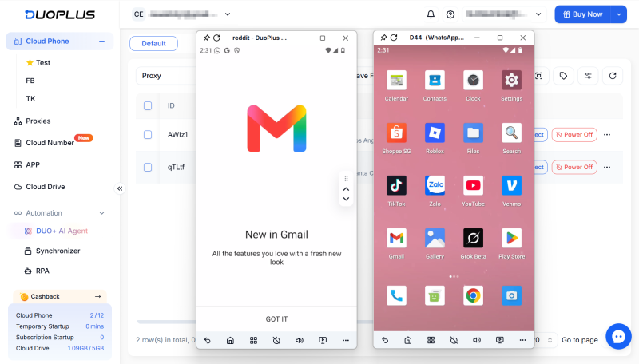Pin the D44 WhatsApp window
639x364 pixels.
(x=383, y=38)
